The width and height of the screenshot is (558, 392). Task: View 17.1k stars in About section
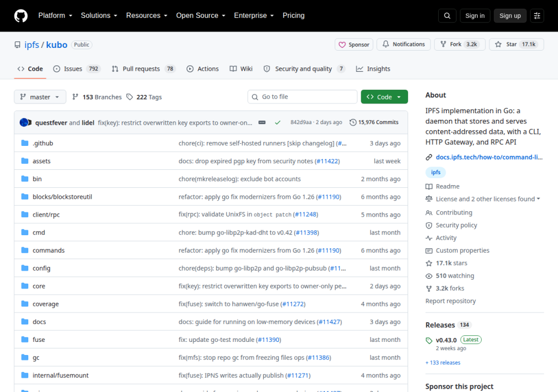click(446, 263)
